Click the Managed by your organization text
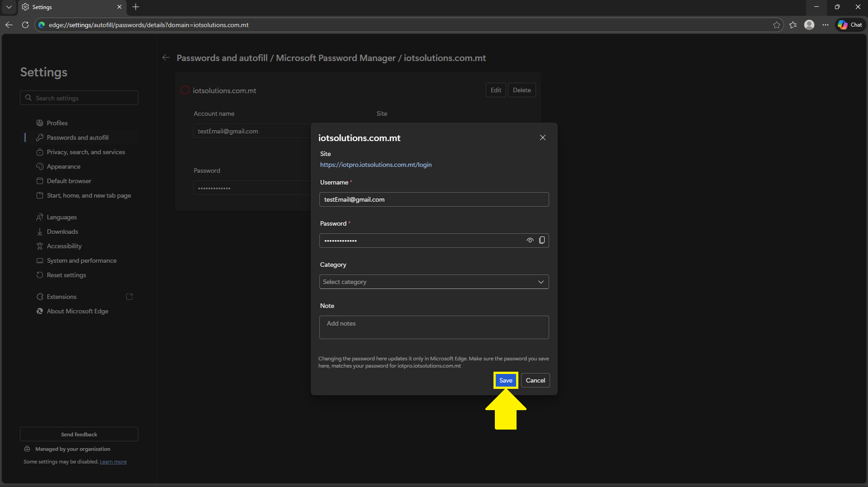The width and height of the screenshot is (868, 487). [73, 449]
